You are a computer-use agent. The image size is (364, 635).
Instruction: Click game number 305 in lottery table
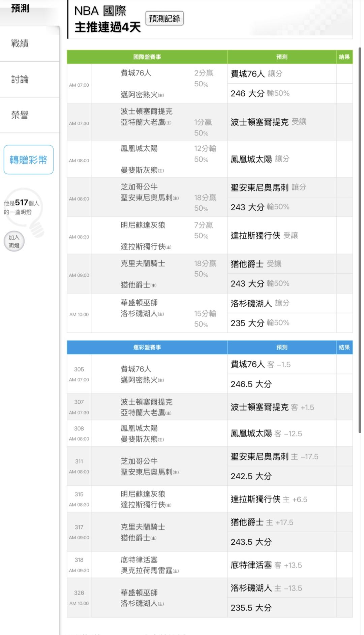(79, 369)
